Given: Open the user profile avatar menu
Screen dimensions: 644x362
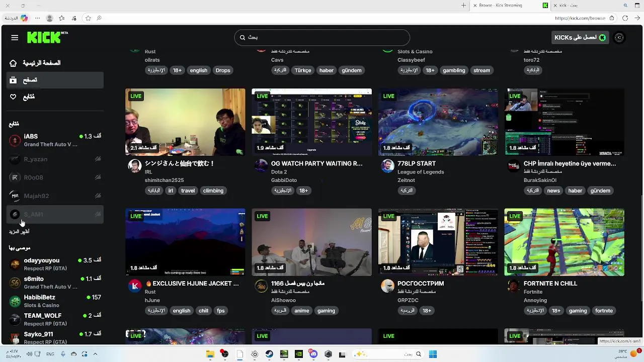Looking at the screenshot, I should (619, 38).
